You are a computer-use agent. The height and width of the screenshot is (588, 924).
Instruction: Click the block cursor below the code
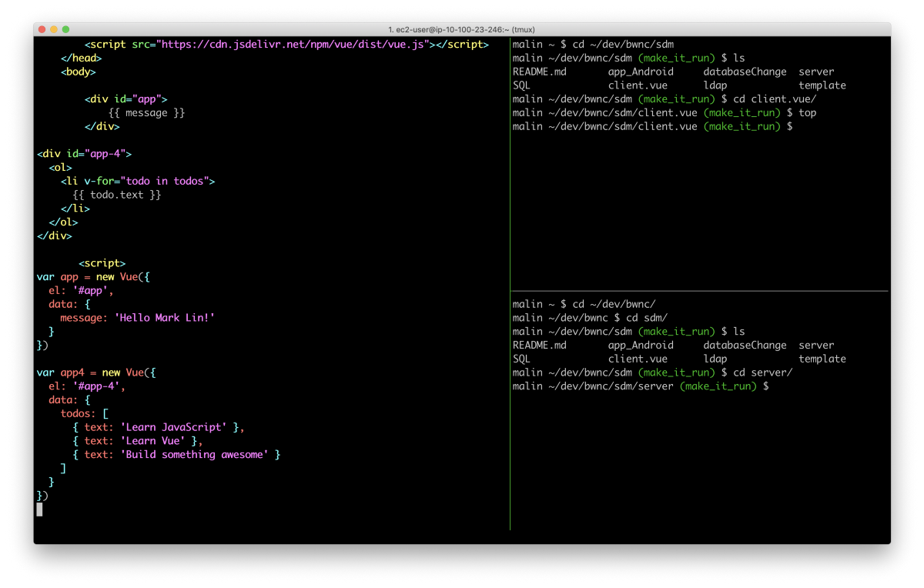coord(39,509)
